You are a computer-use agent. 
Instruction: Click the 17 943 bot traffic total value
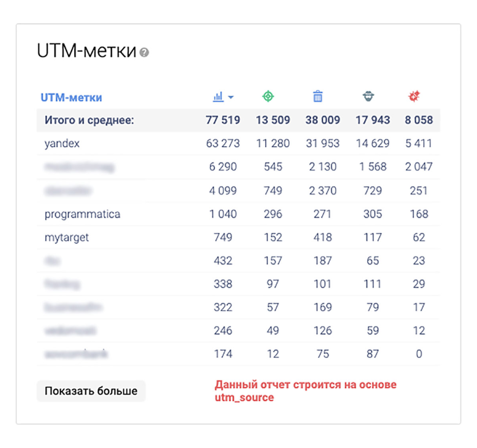[373, 120]
